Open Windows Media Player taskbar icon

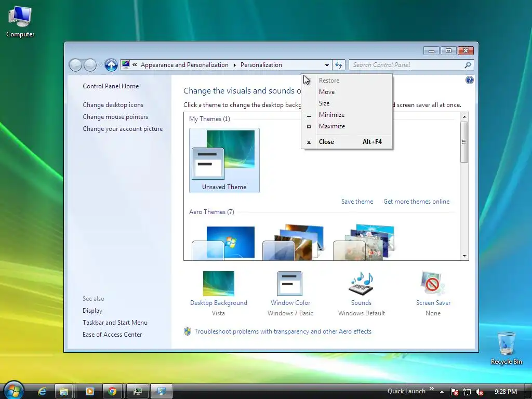89,392
